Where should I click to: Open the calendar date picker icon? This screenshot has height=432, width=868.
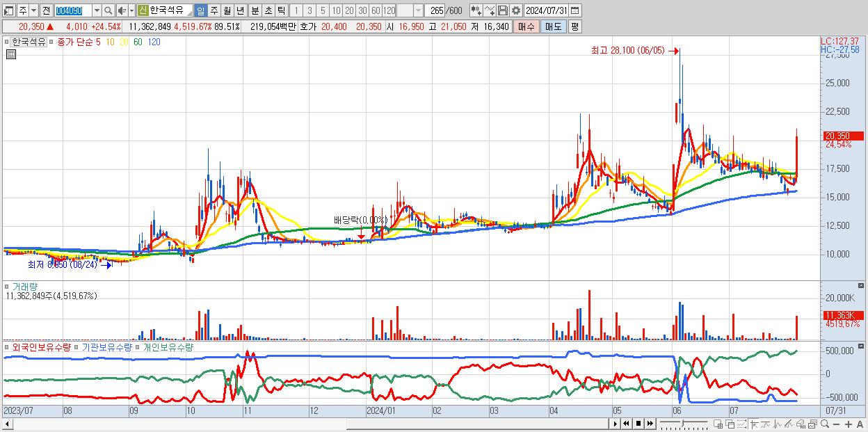click(574, 10)
